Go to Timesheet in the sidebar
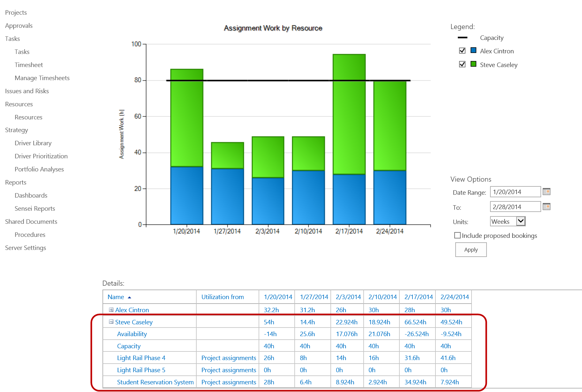The width and height of the screenshot is (582, 392). point(29,65)
